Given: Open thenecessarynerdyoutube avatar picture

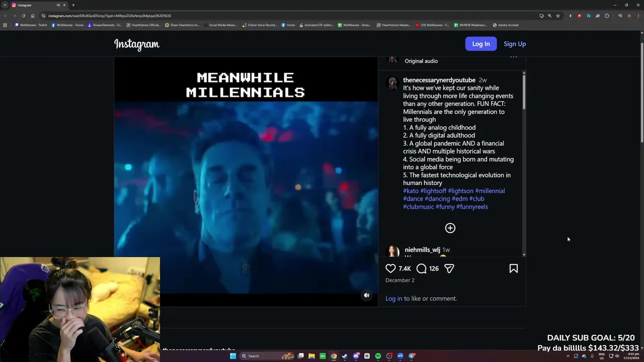Looking at the screenshot, I should [392, 83].
